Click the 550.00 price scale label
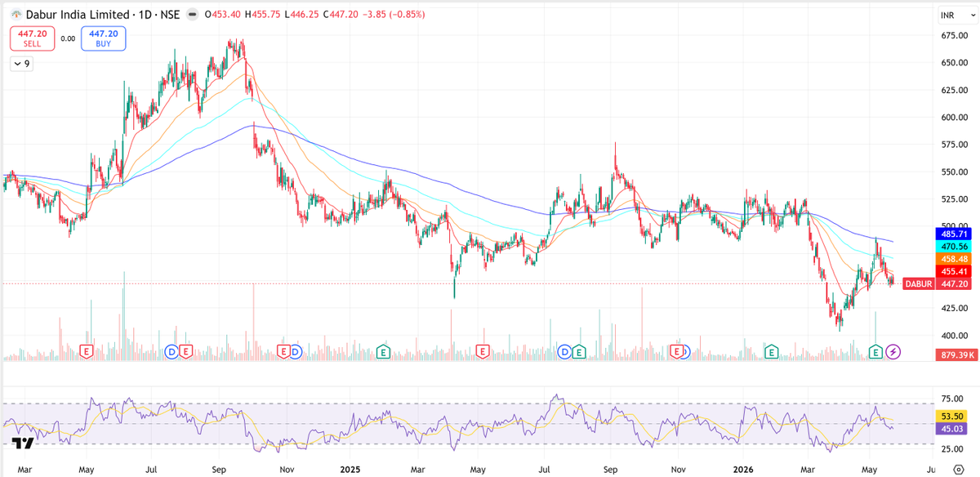980x477 pixels. pos(953,172)
